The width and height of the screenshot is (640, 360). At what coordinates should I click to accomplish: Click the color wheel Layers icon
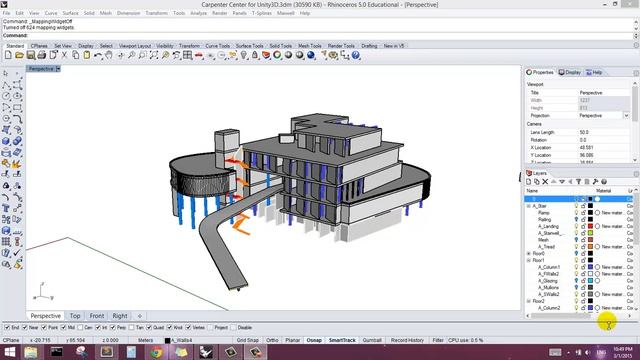pyautogui.click(x=277, y=55)
